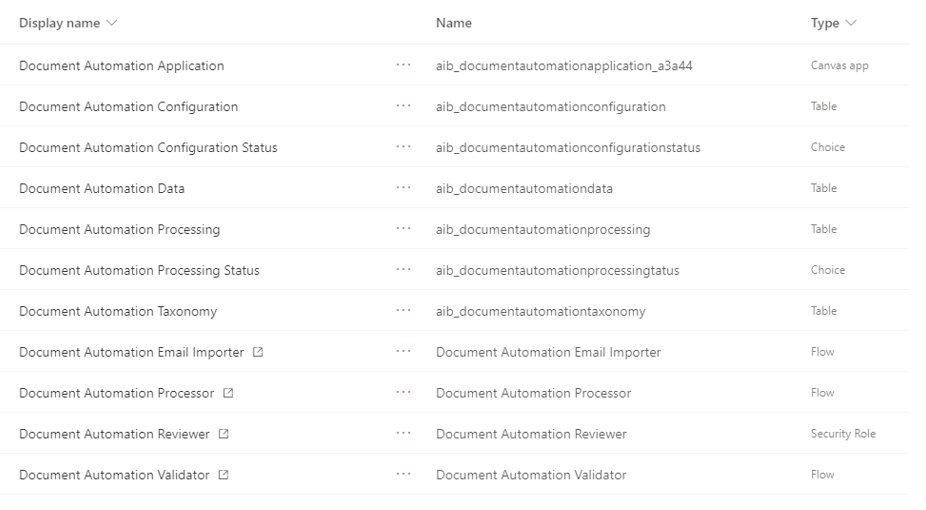Open more actions for Document Automation Taxonomy

403,310
